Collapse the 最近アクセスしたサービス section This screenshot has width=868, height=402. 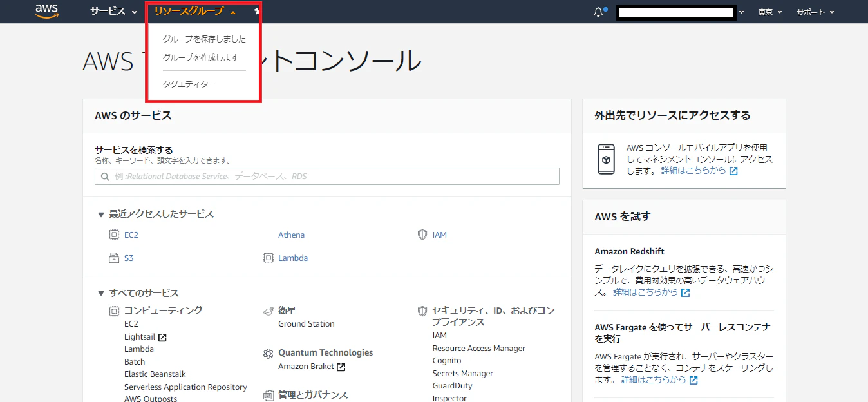100,215
